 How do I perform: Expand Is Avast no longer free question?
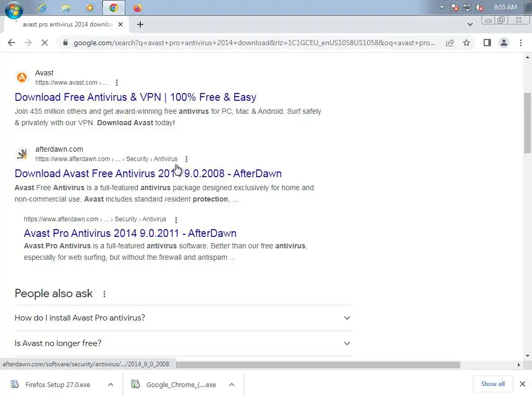[183, 343]
